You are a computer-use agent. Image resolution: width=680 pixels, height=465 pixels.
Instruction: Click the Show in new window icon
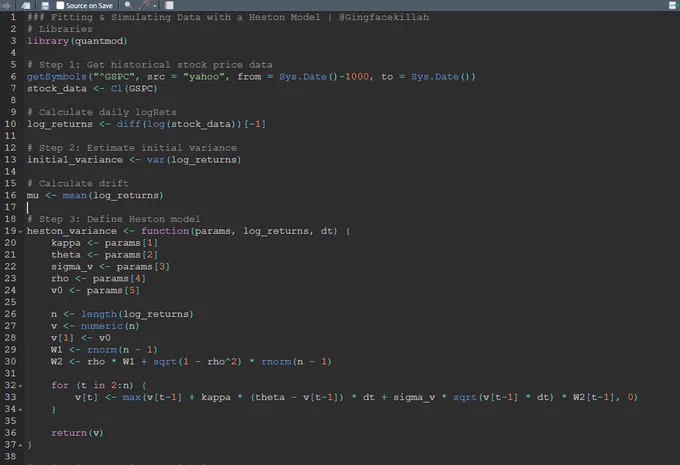pyautogui.click(x=26, y=5)
